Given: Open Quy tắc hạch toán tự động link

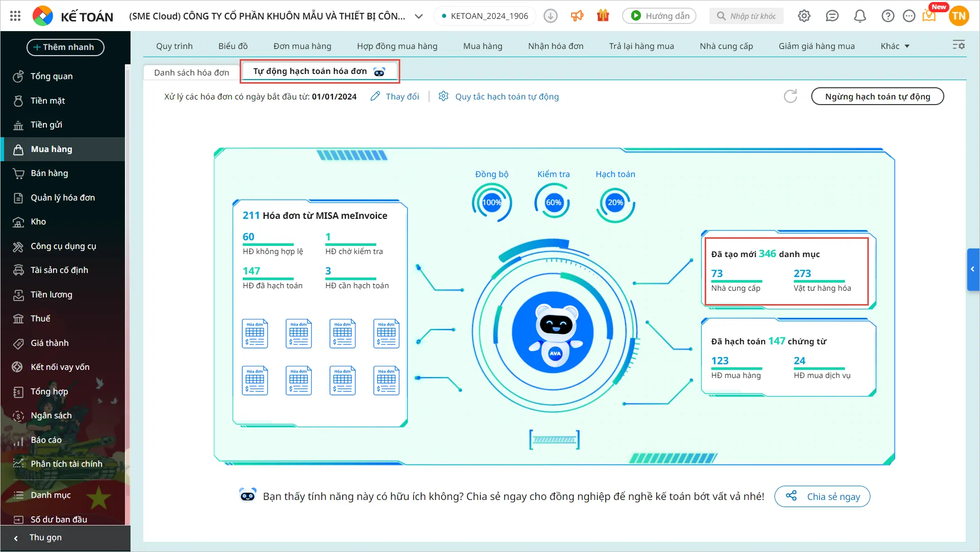Looking at the screenshot, I should click(x=506, y=96).
